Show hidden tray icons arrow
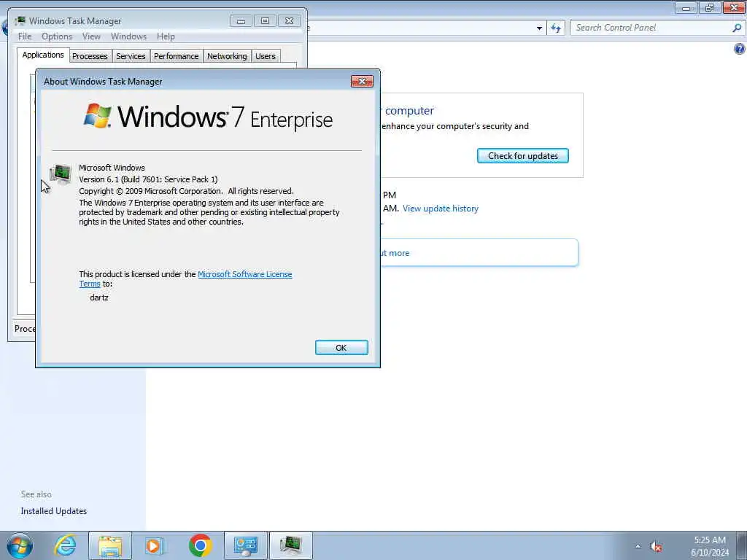Image resolution: width=747 pixels, height=560 pixels. [x=638, y=547]
